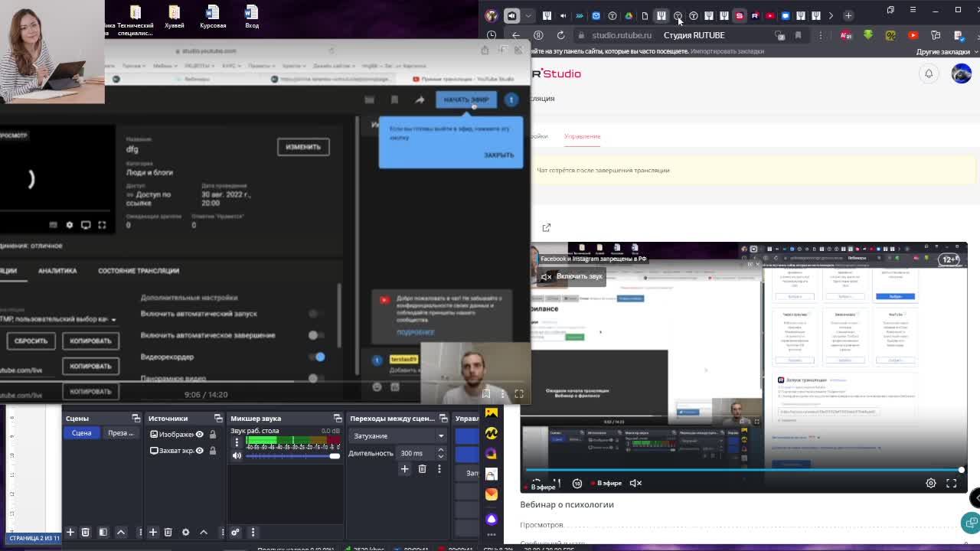Open the desktop audio channel options dots

coord(237,442)
